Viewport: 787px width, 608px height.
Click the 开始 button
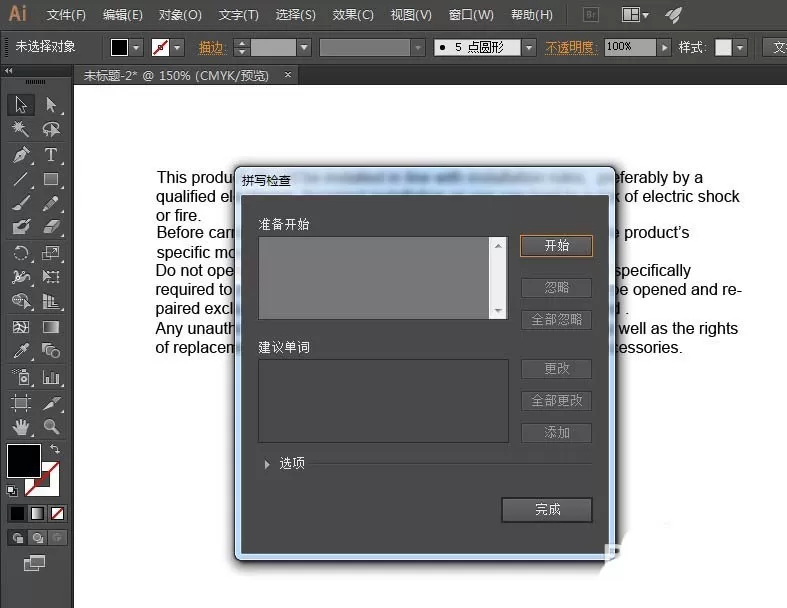coord(556,246)
